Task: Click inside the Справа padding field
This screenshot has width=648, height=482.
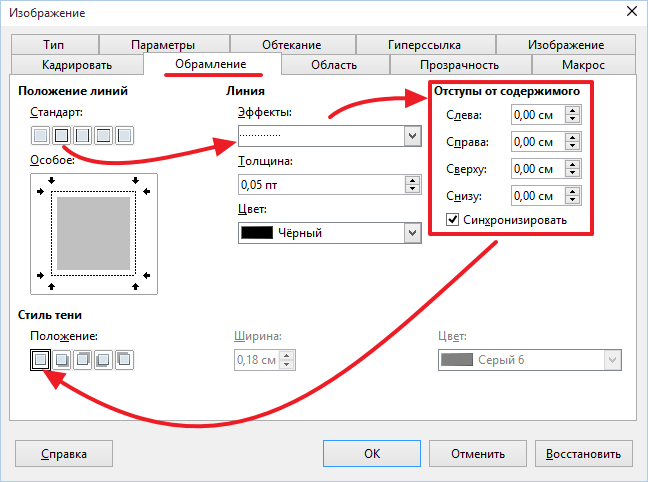Action: (538, 142)
